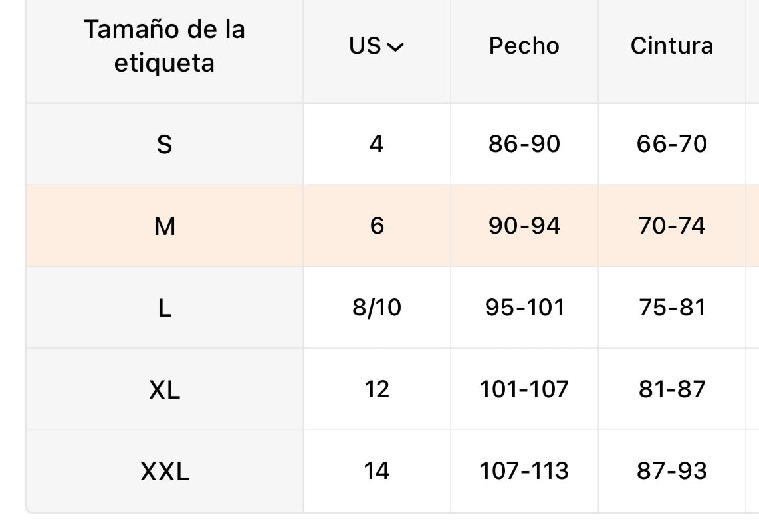
Task: Click the Pecho column header
Action: coord(524,46)
